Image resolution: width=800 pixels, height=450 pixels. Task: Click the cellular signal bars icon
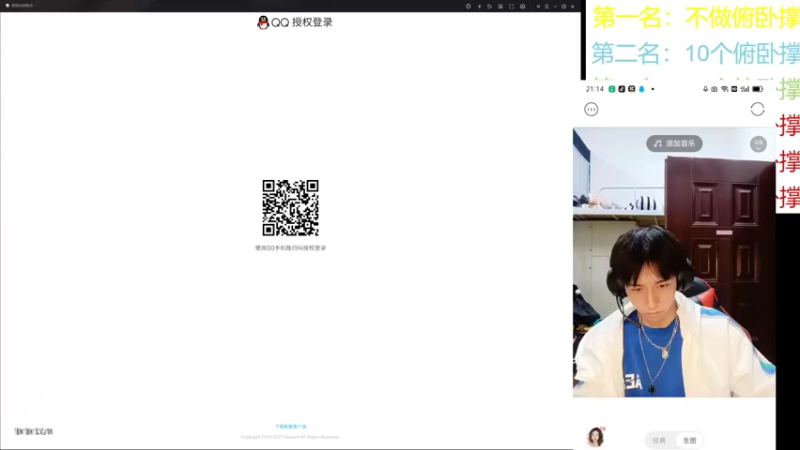(745, 89)
